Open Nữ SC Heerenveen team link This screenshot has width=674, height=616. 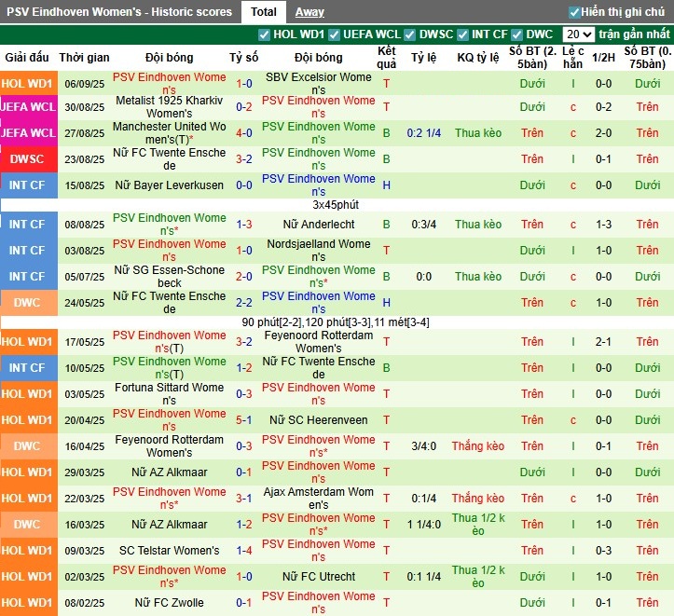[319, 419]
